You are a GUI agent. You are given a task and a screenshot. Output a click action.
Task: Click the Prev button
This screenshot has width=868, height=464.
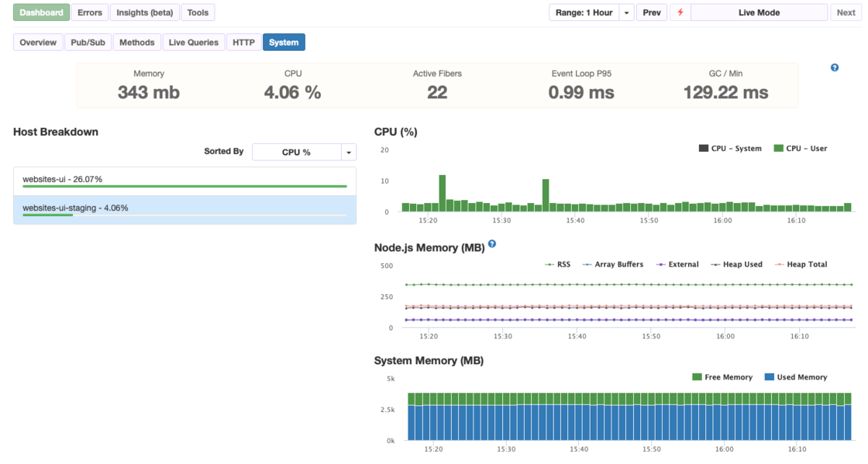(652, 12)
